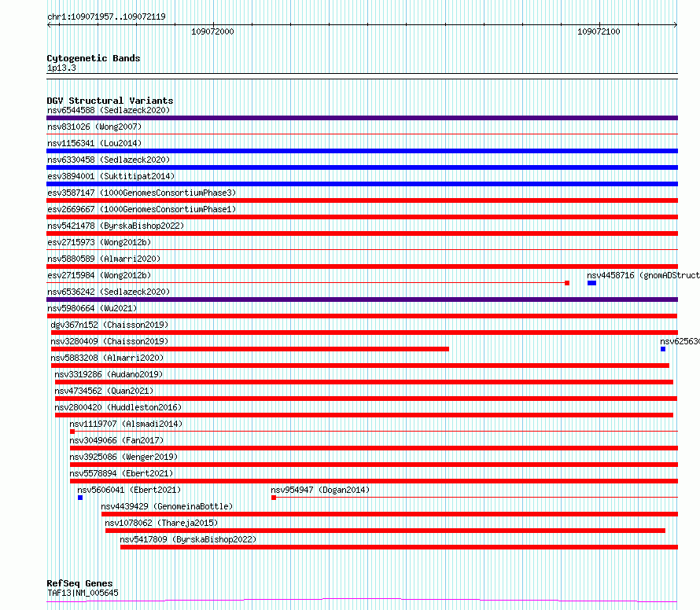Viewport: 700px width, 610px height.
Task: Click the nsv2800420 (Huddleston2016) label
Action: tap(118, 407)
